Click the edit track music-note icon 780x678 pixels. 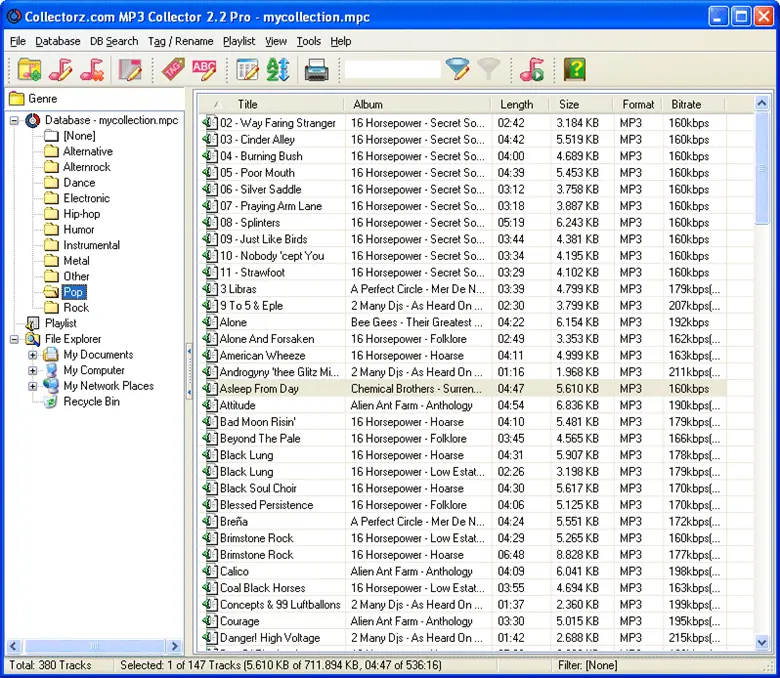point(61,69)
